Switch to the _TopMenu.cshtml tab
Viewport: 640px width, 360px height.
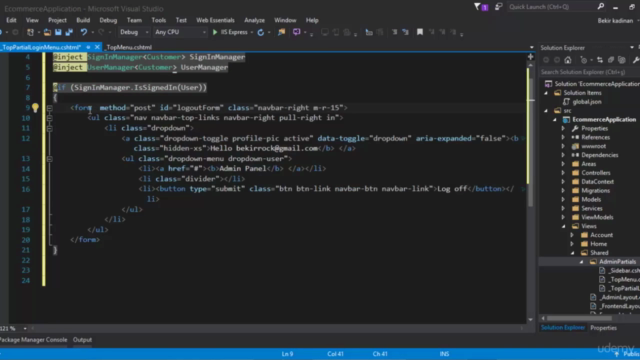[129, 47]
